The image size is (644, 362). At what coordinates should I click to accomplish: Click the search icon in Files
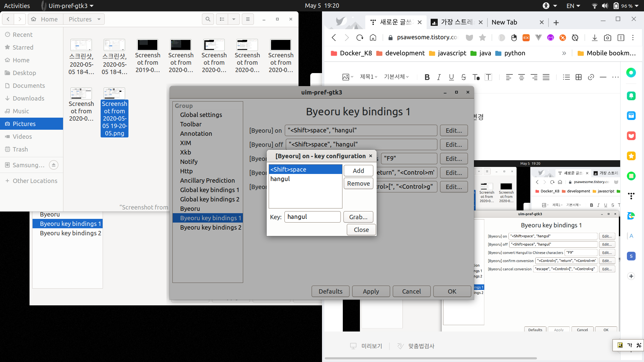tap(208, 19)
